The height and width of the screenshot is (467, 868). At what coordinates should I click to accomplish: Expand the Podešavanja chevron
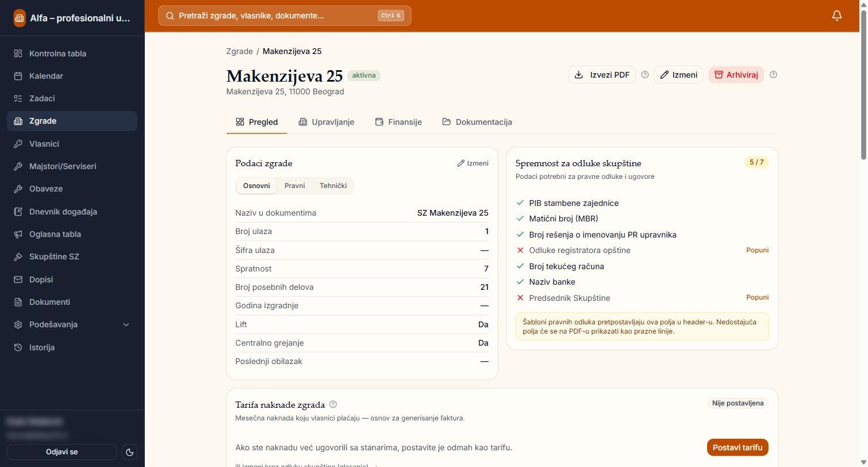tap(126, 325)
